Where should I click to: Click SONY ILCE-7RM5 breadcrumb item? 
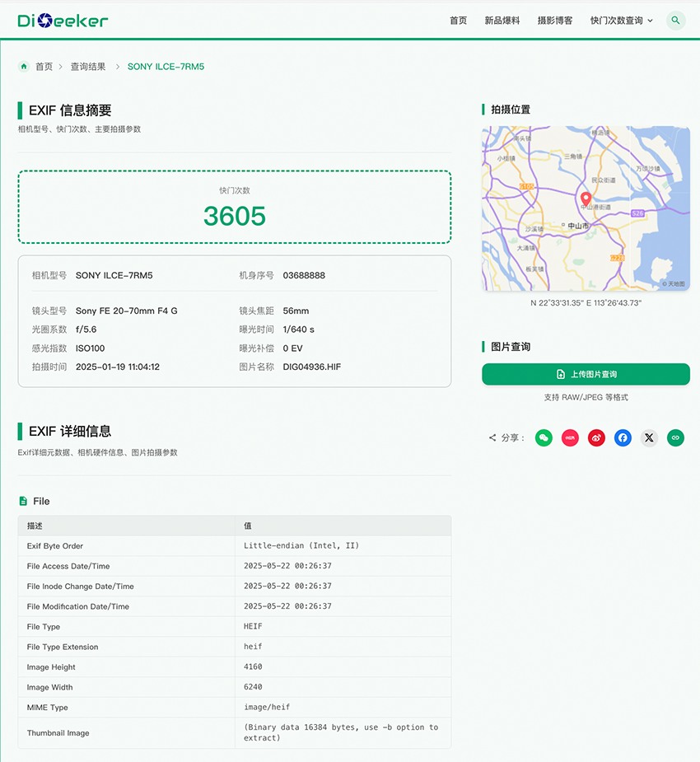click(166, 67)
